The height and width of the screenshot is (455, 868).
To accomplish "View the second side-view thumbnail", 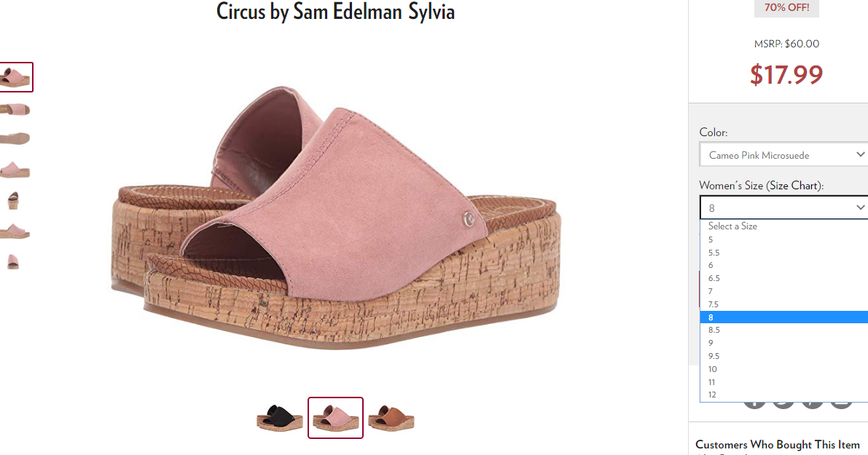I will (15, 109).
